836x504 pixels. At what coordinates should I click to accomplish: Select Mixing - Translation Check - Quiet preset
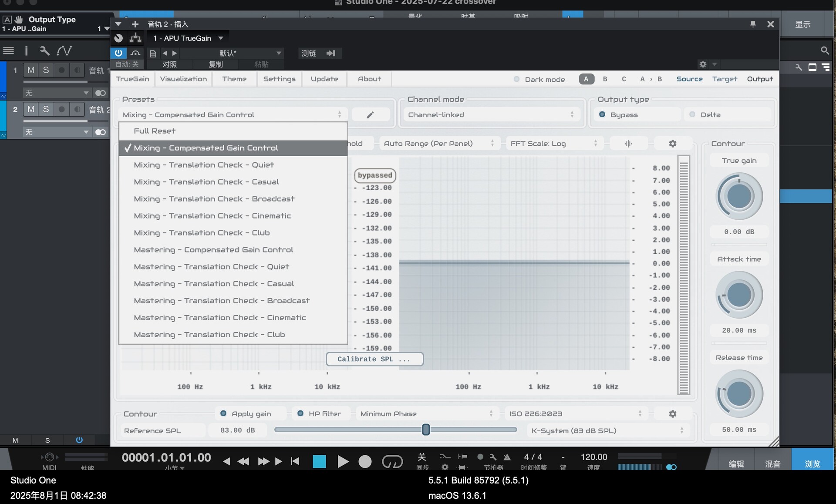click(x=233, y=165)
